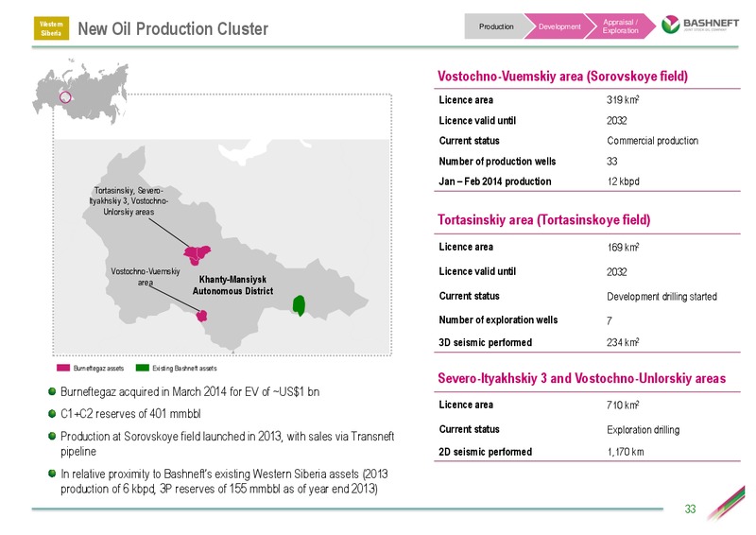Viewport: 756px width, 535px height.
Task: Click the Development drilling started value
Action: (662, 296)
